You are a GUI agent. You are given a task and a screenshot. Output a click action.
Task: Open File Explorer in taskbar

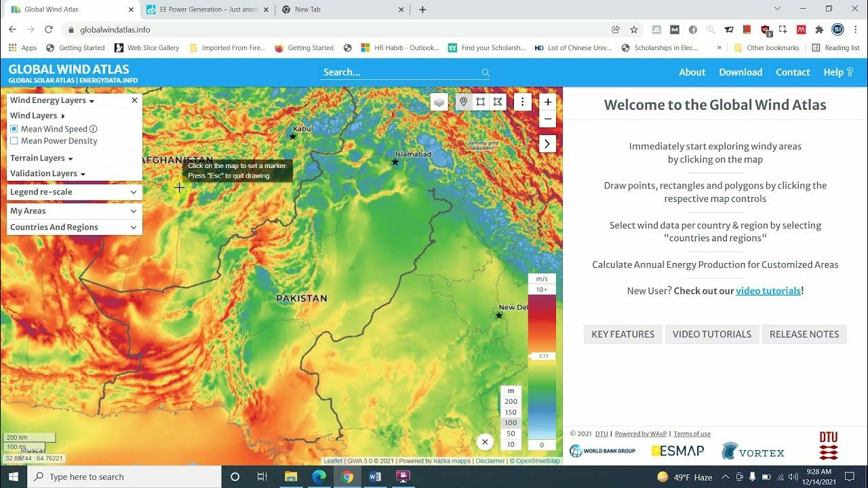point(291,476)
